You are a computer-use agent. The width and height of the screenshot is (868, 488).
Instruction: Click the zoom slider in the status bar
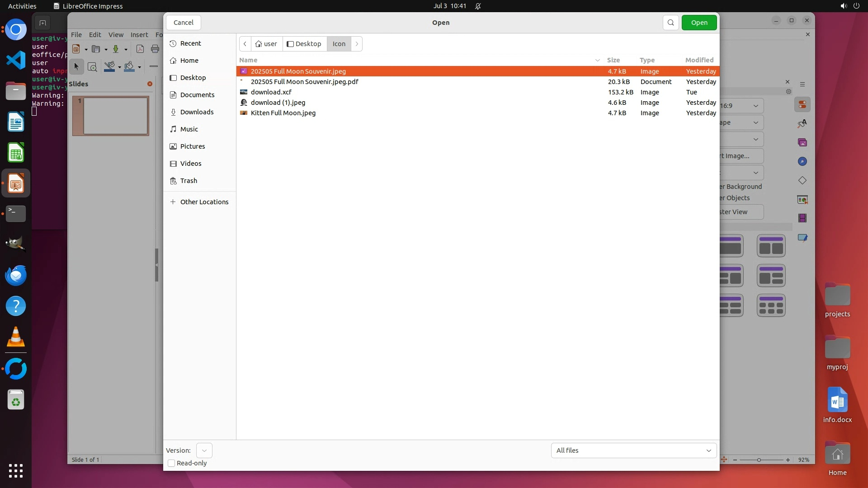pyautogui.click(x=759, y=460)
